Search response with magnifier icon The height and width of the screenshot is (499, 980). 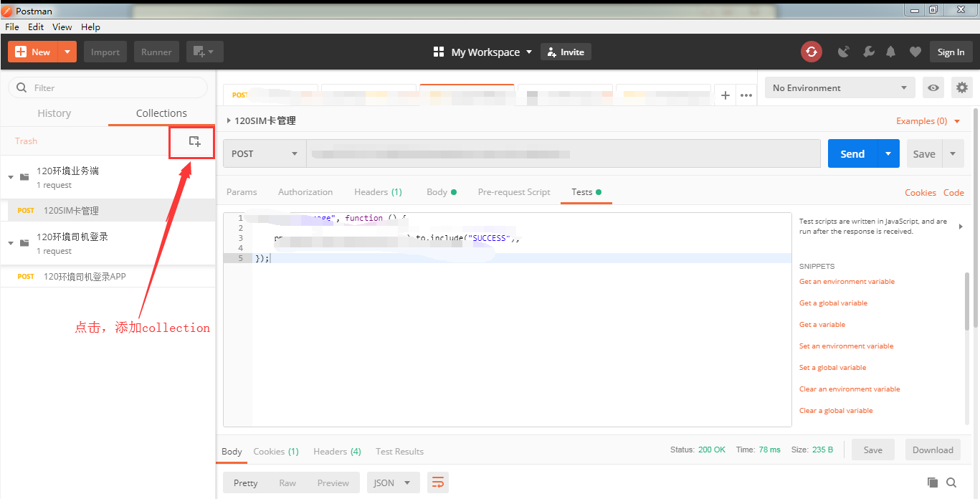(x=951, y=483)
